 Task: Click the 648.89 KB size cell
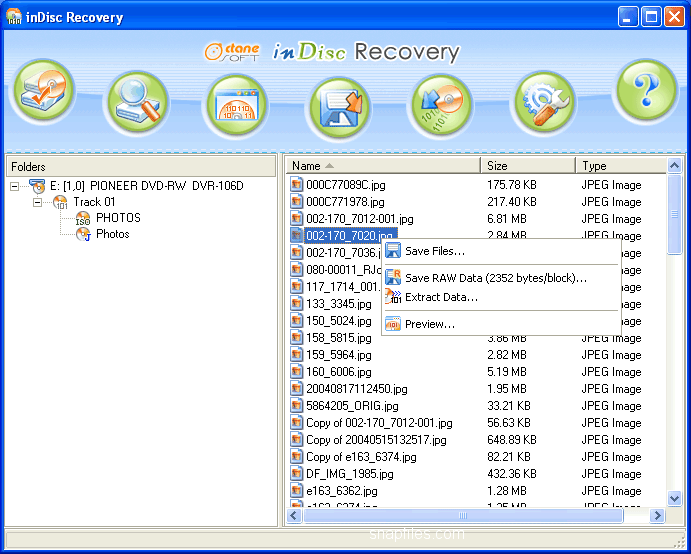(512, 440)
